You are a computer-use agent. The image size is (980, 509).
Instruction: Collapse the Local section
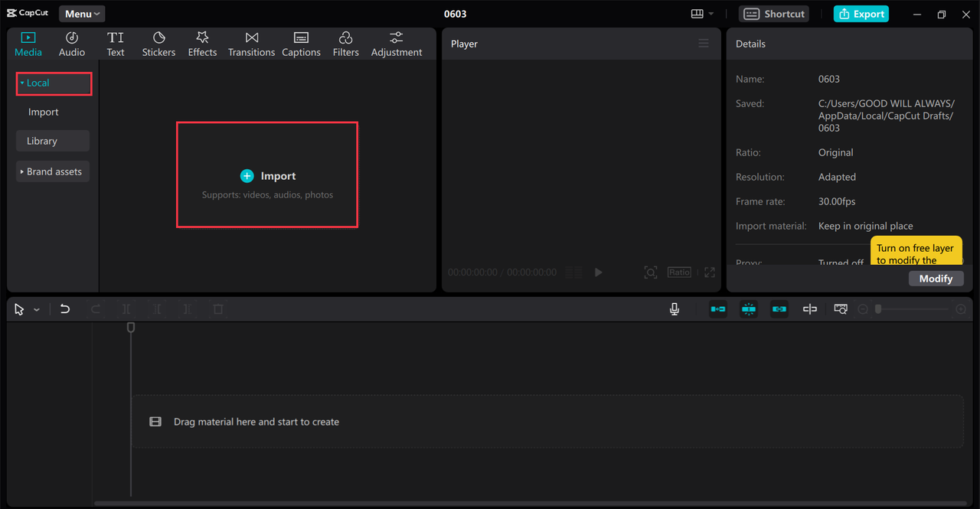[x=54, y=83]
